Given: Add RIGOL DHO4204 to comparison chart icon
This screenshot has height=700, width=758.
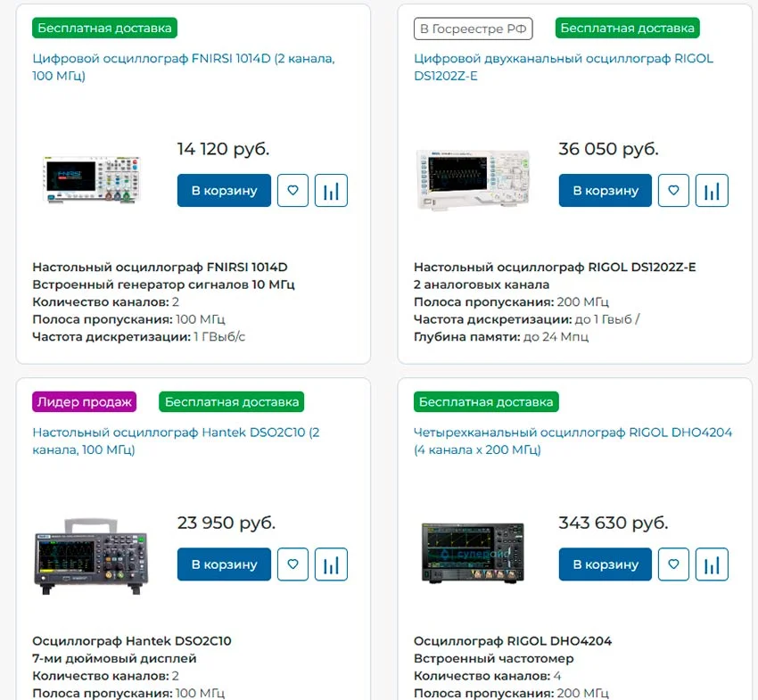Looking at the screenshot, I should pyautogui.click(x=712, y=564).
